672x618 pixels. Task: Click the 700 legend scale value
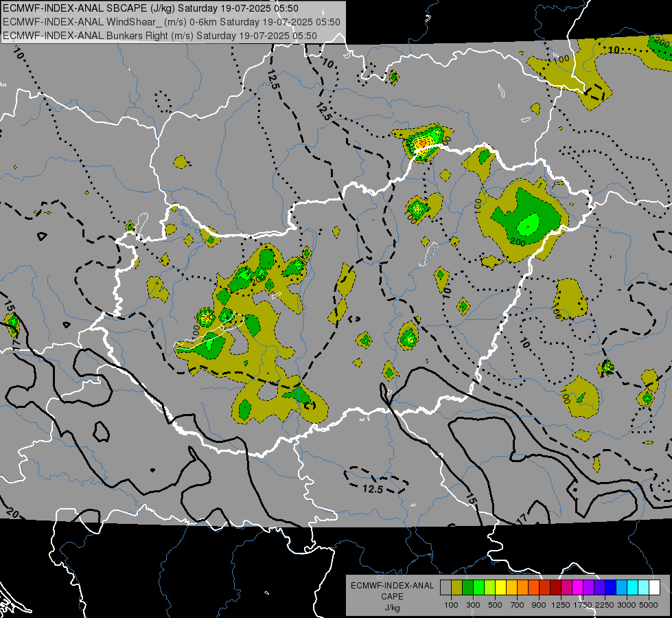518,605
